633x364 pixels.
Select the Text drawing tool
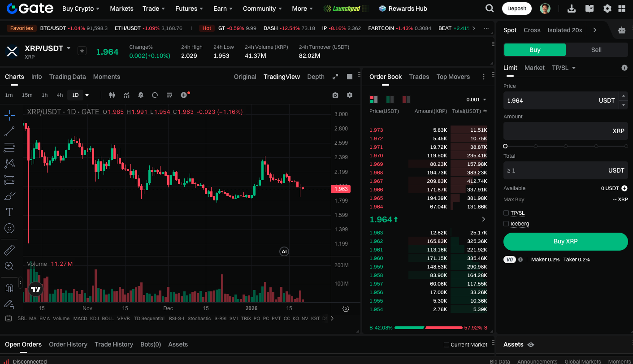click(9, 212)
